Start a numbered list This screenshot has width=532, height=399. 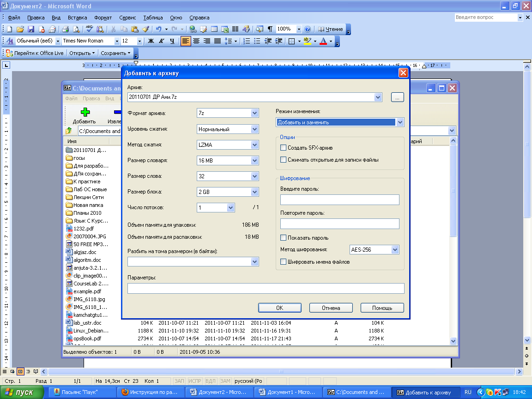[247, 41]
